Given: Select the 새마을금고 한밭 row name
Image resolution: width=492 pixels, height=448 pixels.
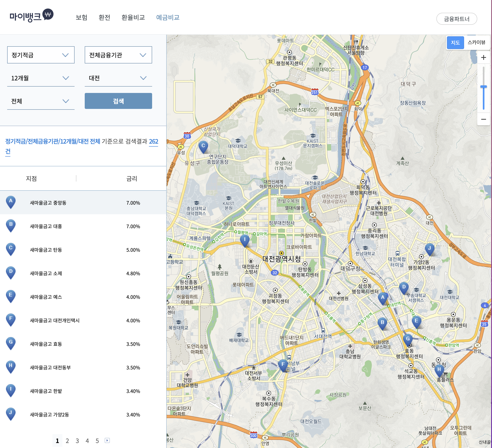Looking at the screenshot, I should [x=46, y=391].
